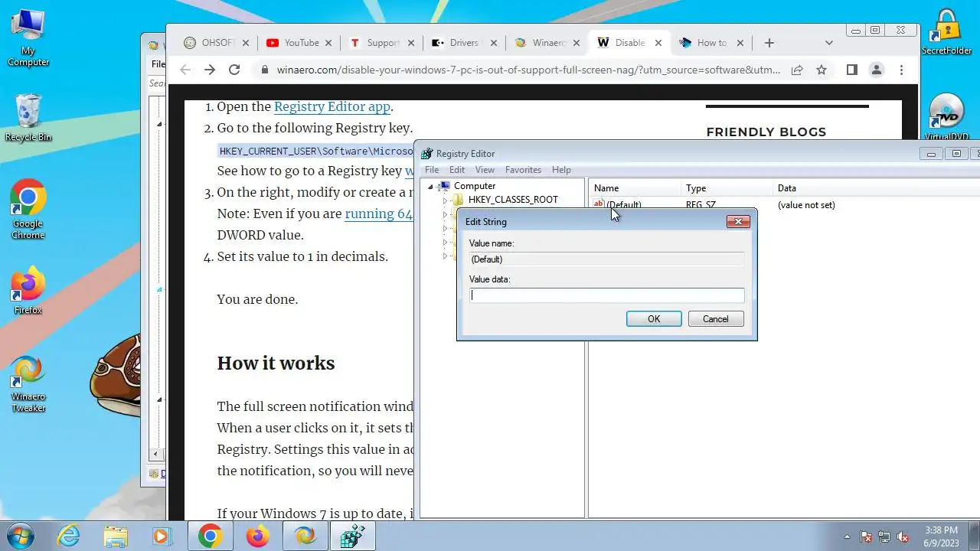Switch to the 'How to' browser tab
Viewport: 980px width, 551px height.
click(x=711, y=43)
